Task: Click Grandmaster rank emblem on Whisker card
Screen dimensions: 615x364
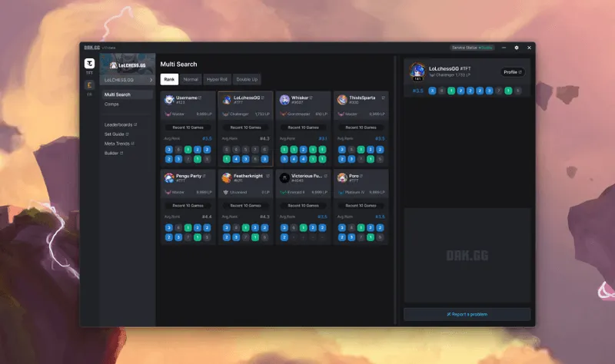Action: point(283,114)
